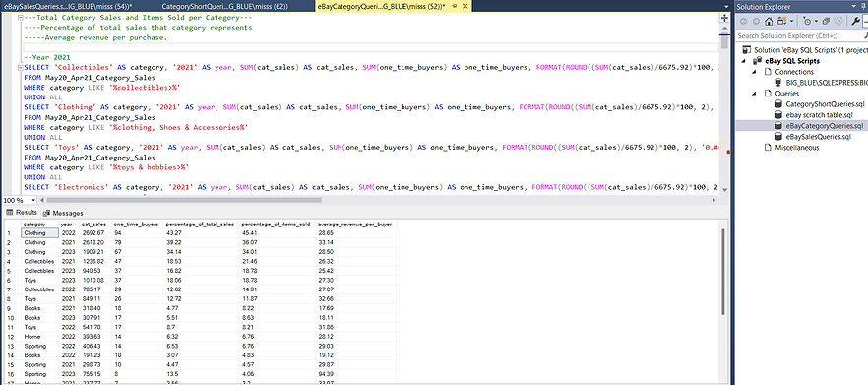Click the results grid vertical scrollbar

[723, 273]
